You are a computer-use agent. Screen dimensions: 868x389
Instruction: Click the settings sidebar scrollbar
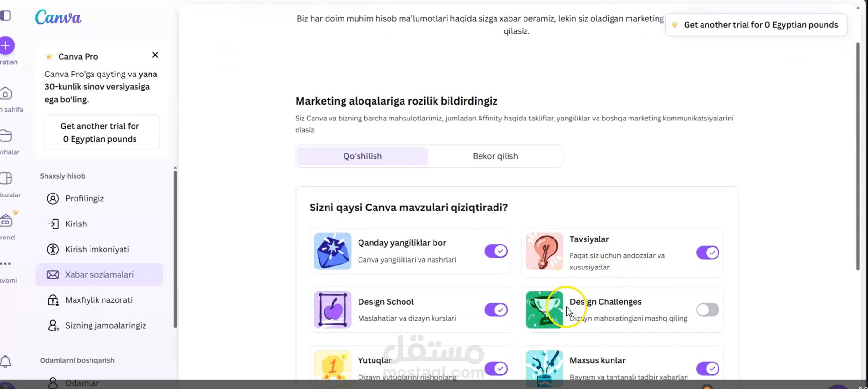[x=175, y=249]
